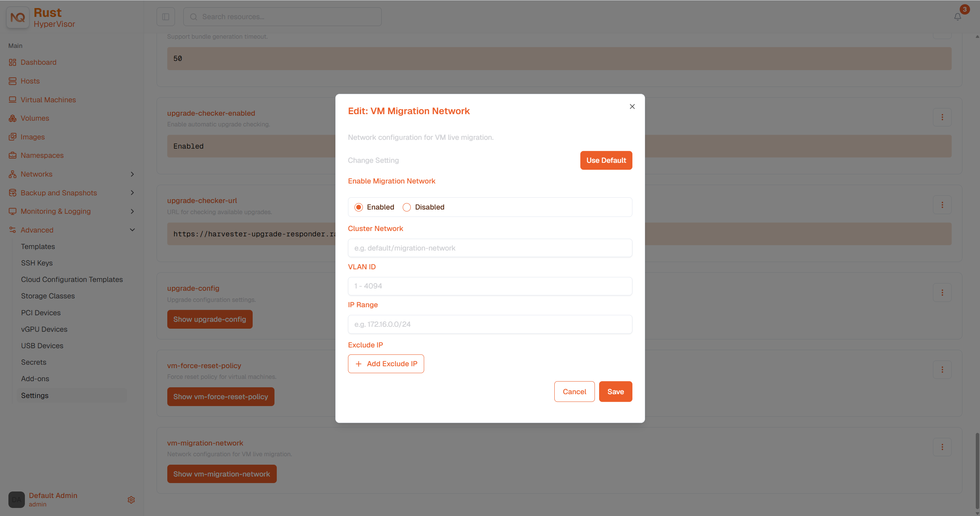Toggle the sidebar collapse icon

point(166,17)
